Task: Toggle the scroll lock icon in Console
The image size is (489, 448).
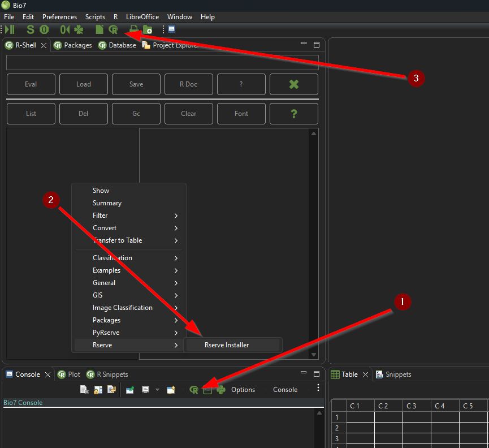Action: click(x=98, y=389)
